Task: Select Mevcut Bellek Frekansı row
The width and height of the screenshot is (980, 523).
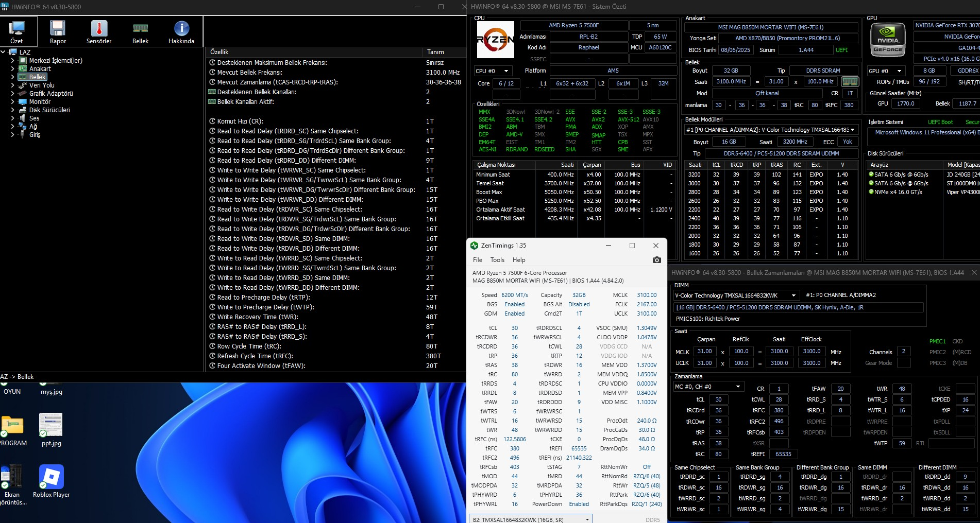Action: [335, 73]
